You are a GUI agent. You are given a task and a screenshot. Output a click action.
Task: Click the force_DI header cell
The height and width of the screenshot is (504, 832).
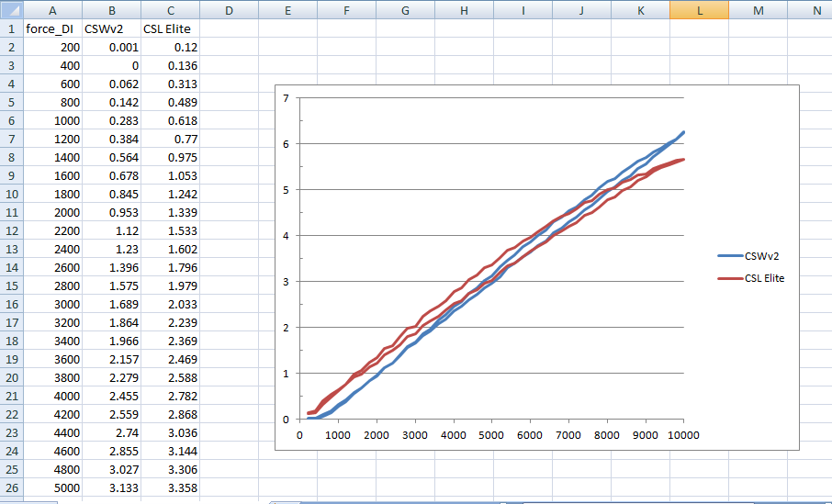point(52,28)
